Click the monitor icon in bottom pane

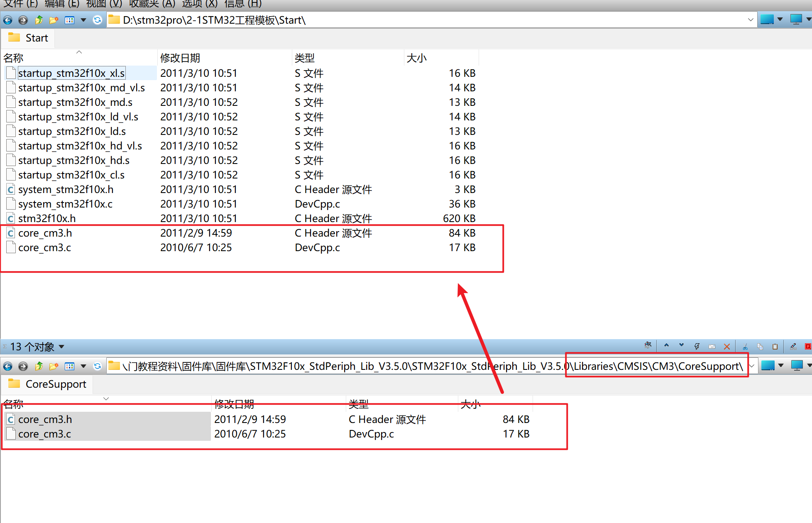797,366
